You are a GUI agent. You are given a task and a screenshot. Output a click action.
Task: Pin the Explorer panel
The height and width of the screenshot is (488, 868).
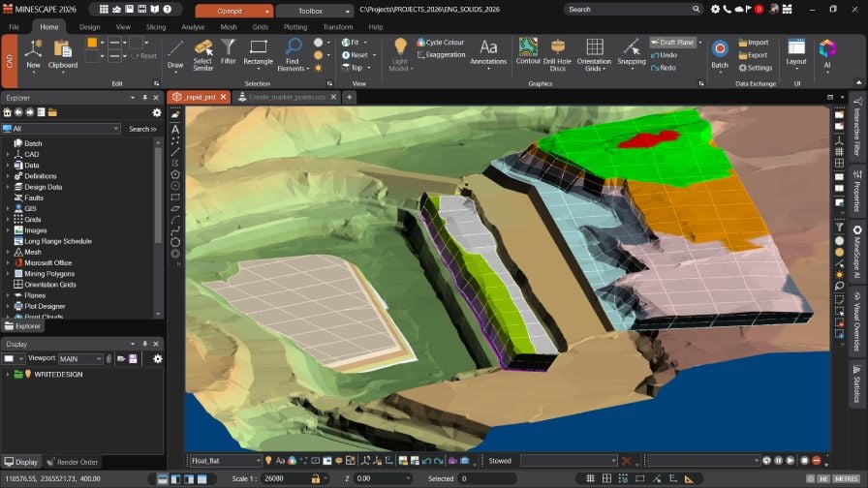pos(145,98)
